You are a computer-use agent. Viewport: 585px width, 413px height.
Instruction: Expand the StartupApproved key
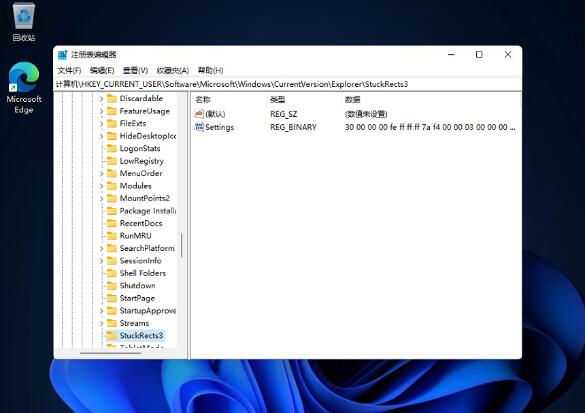pyautogui.click(x=101, y=311)
